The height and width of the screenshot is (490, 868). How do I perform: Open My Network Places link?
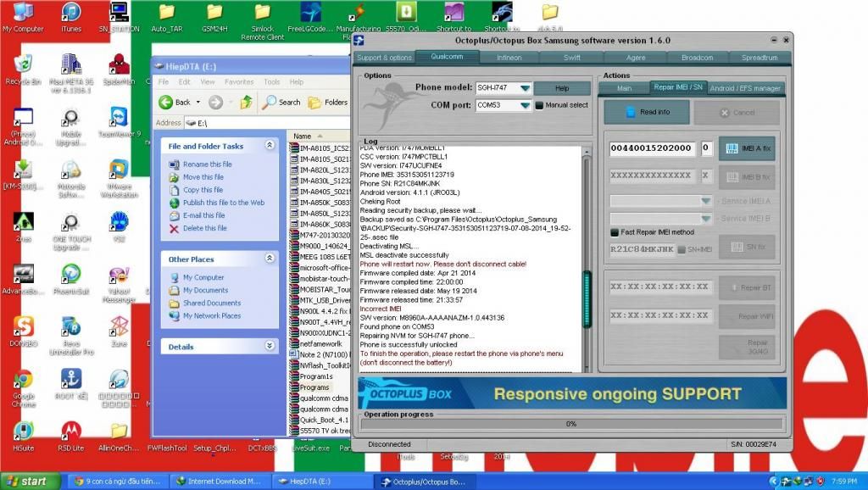[211, 315]
